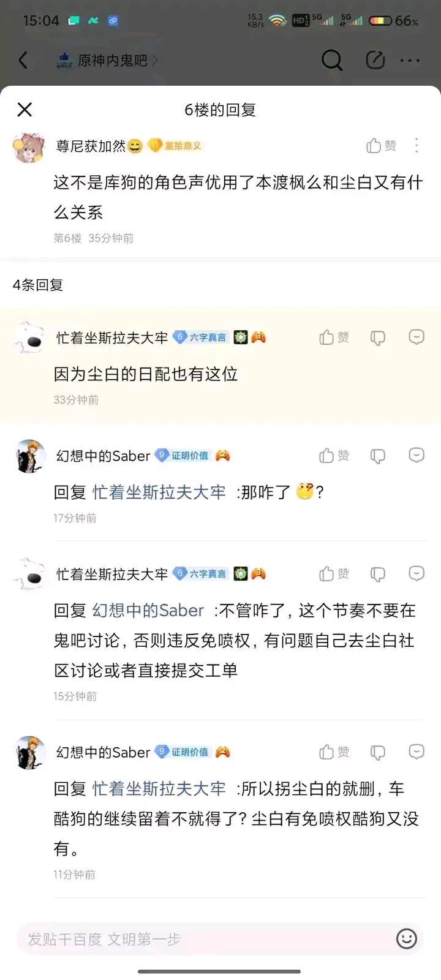This screenshot has height=980, width=441.
Task: Go back with the left arrow
Action: 23,60
